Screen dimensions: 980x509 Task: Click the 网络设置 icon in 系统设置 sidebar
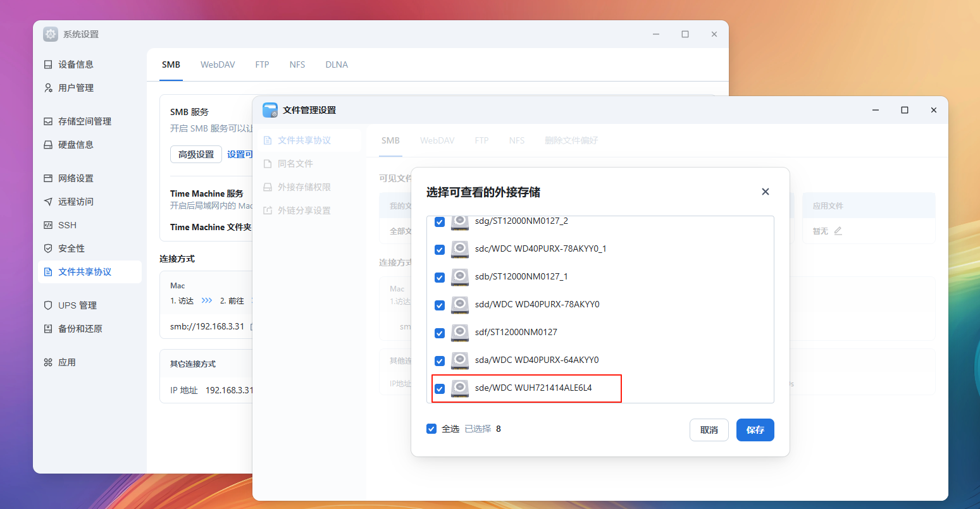(x=48, y=178)
